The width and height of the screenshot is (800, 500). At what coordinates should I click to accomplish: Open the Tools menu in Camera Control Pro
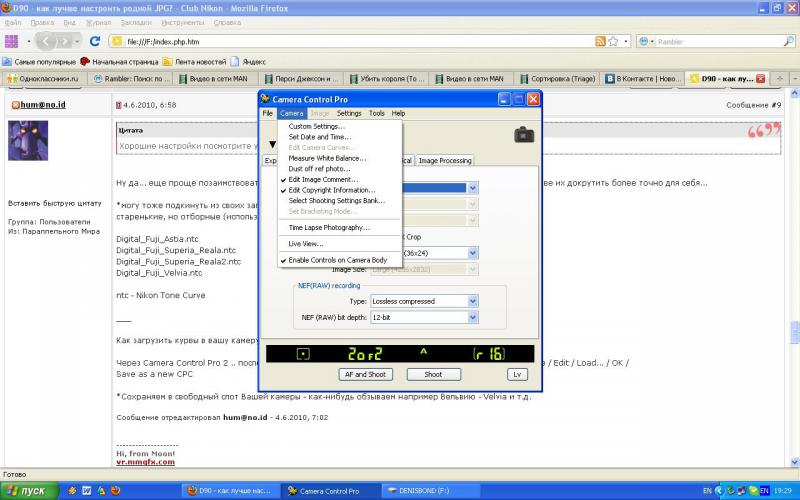(377, 113)
